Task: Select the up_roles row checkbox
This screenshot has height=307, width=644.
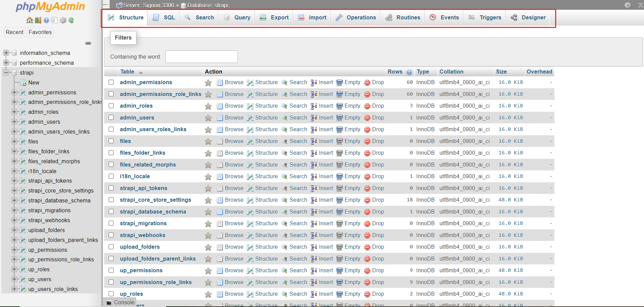Action: (111, 294)
